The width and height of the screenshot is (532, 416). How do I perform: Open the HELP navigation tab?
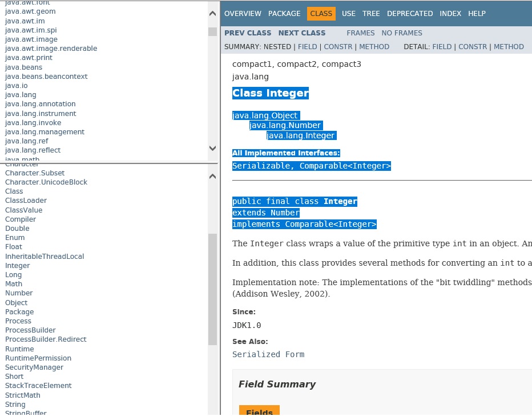coord(477,14)
